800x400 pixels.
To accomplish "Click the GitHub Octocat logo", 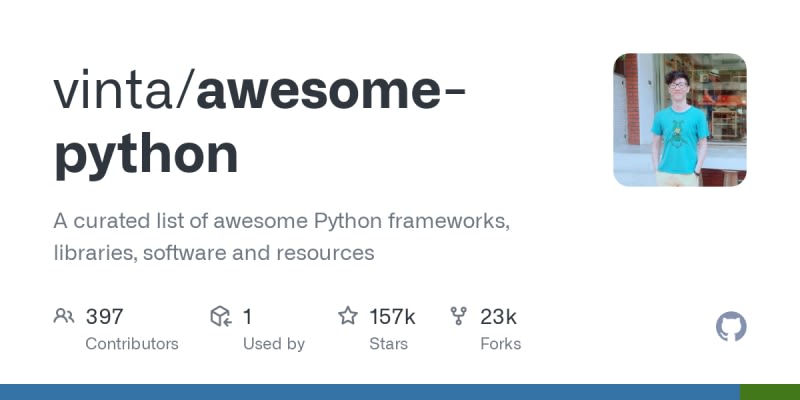I will 731,327.
